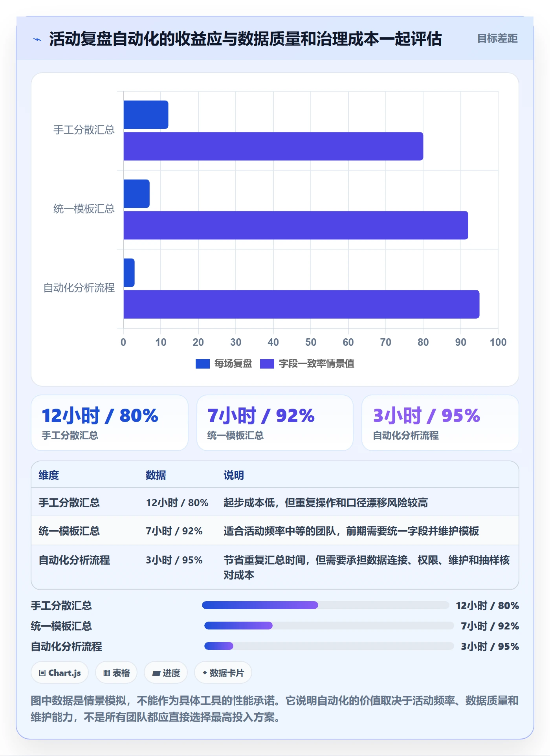Image resolution: width=550 pixels, height=756 pixels.
Task: Click the 数据 column header
Action: coord(156,475)
